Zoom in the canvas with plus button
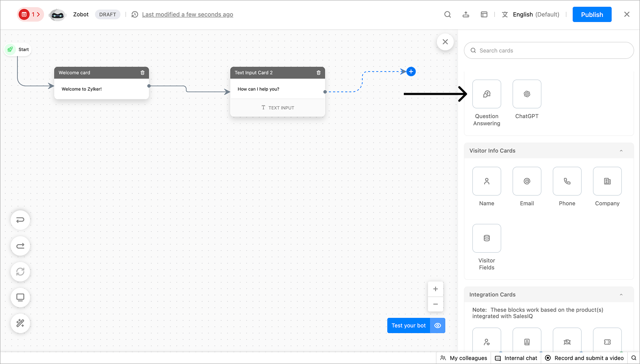The width and height of the screenshot is (640, 364). pyautogui.click(x=436, y=289)
